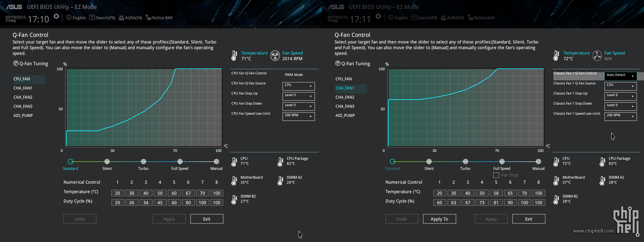Click Full Speed point on right profile slider
Image resolution: width=644 pixels, height=242 pixels.
pyautogui.click(x=502, y=162)
